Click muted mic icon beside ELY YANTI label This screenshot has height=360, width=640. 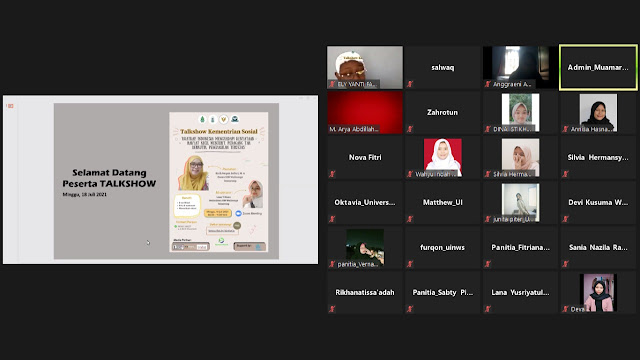(x=332, y=84)
